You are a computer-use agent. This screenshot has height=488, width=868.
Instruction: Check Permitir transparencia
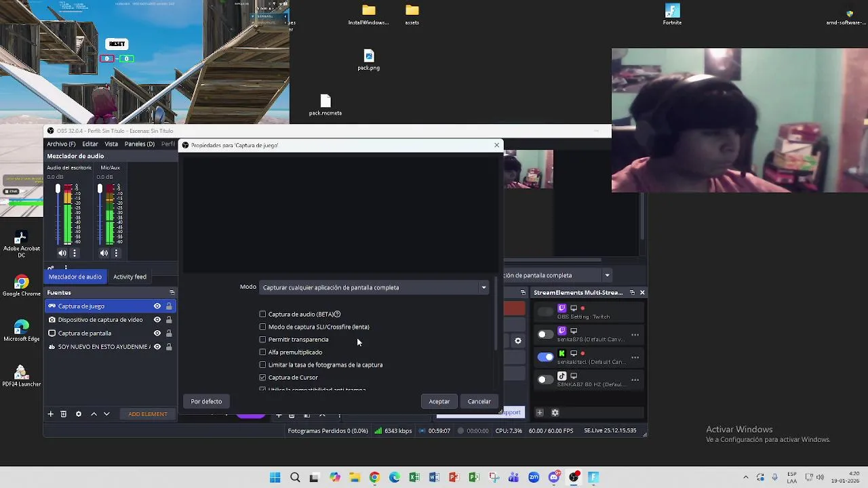pos(262,340)
